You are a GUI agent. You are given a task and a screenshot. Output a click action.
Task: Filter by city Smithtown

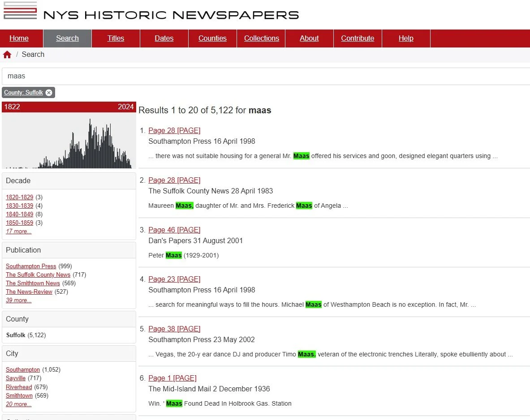click(x=19, y=395)
